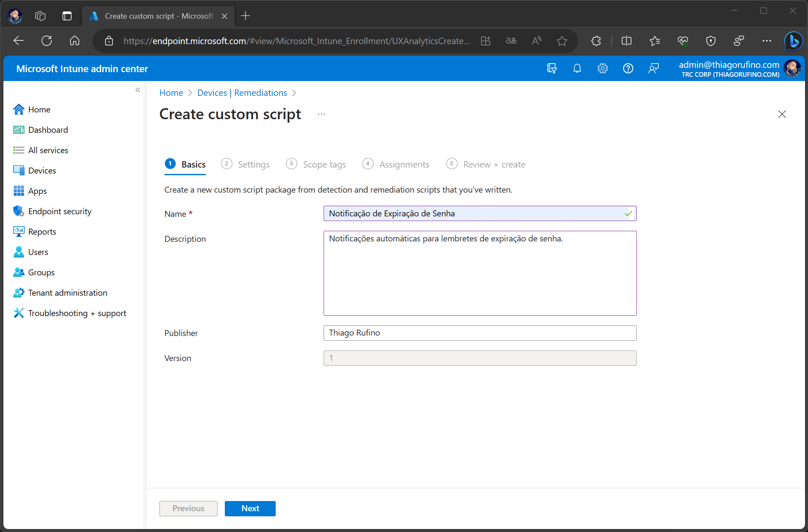Click into the Publisher field
808x532 pixels.
[x=480, y=333]
